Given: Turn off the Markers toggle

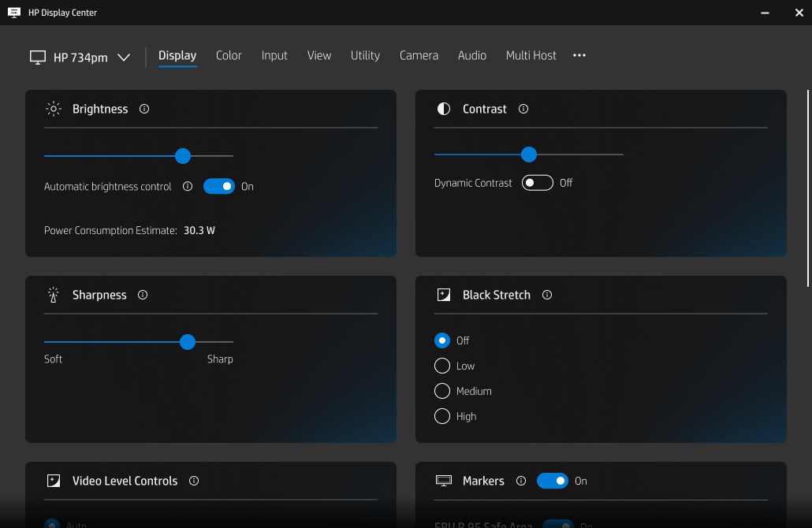Looking at the screenshot, I should (x=553, y=481).
